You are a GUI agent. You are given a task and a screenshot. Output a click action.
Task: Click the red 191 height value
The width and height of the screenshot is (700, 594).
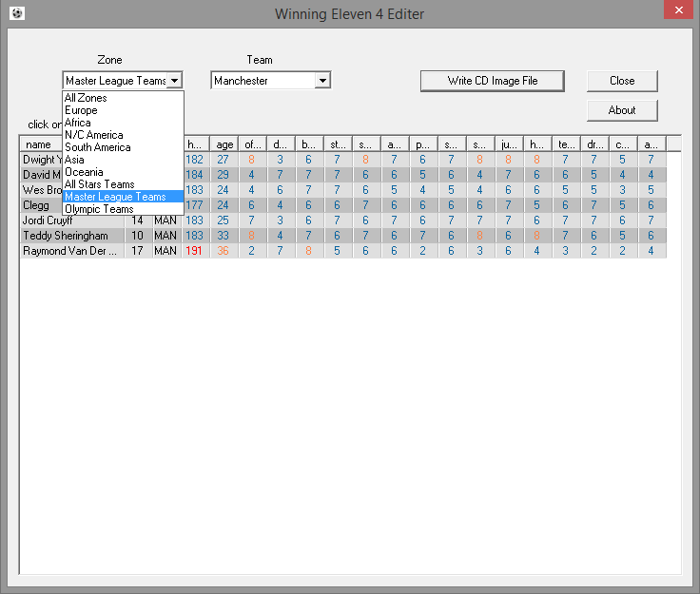tap(194, 251)
